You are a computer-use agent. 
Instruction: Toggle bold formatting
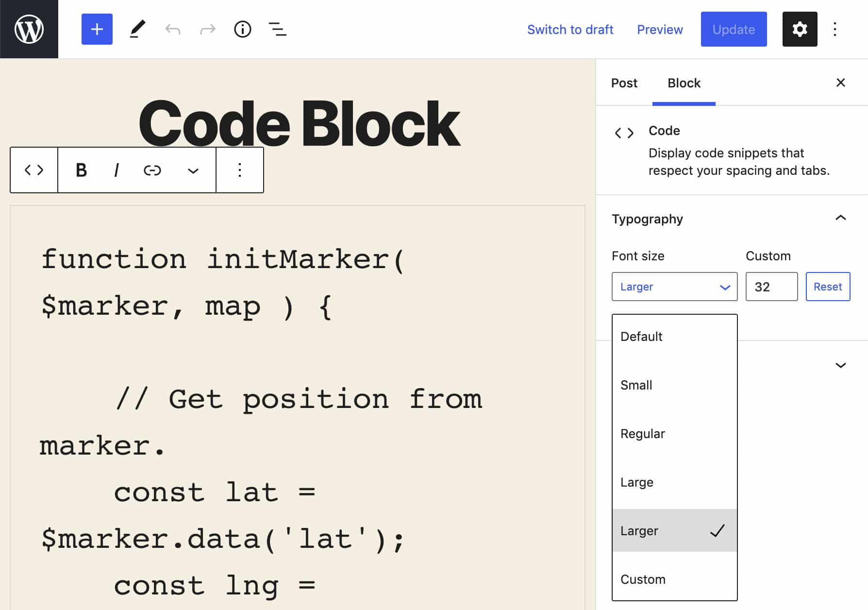click(x=81, y=170)
